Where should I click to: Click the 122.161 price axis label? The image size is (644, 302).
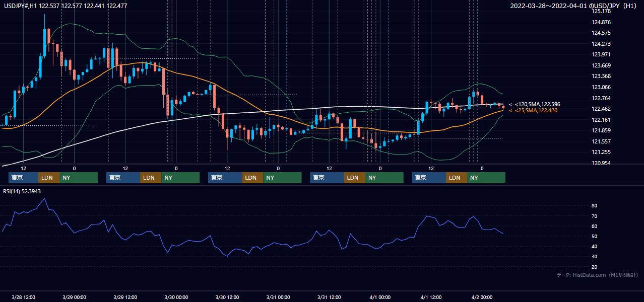pyautogui.click(x=601, y=120)
